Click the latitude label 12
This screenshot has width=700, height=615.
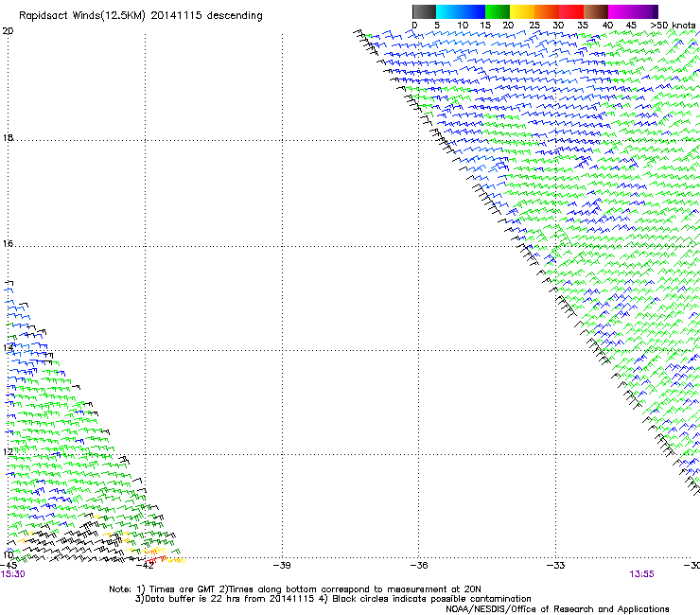(x=8, y=451)
